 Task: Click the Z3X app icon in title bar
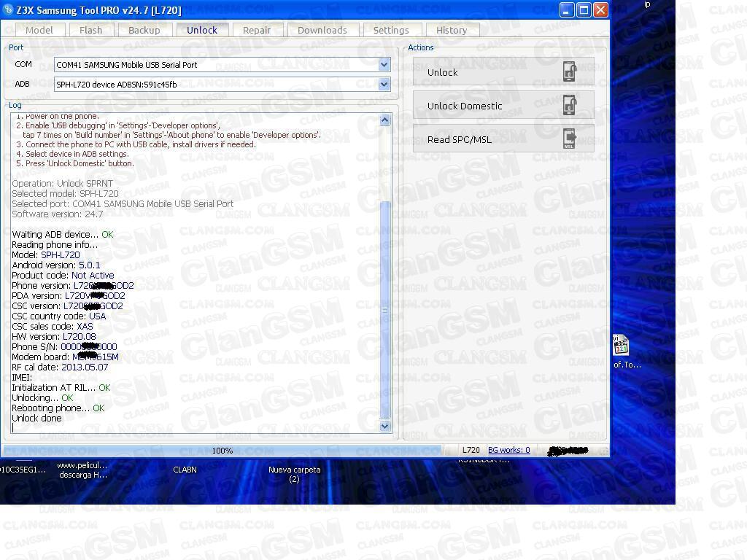[x=7, y=9]
